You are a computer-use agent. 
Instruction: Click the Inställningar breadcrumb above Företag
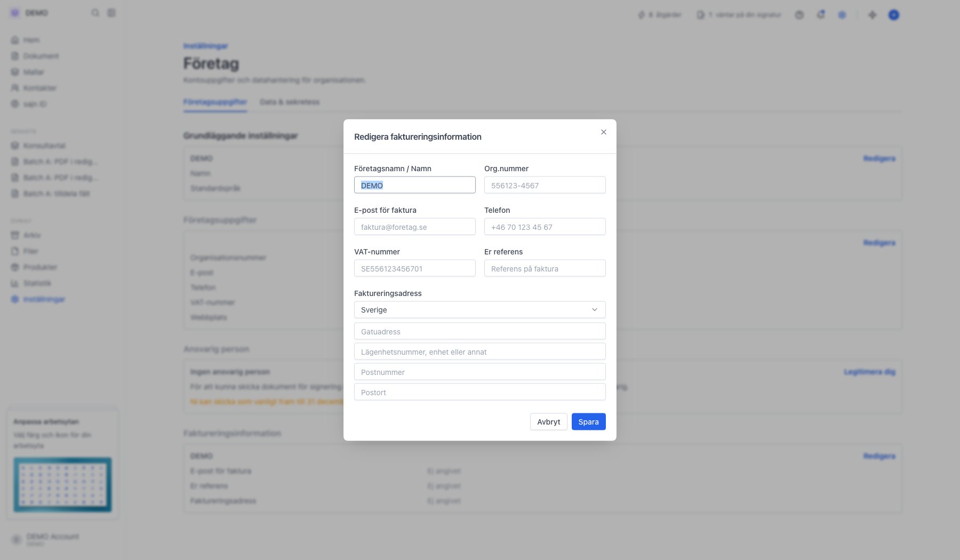(x=205, y=46)
